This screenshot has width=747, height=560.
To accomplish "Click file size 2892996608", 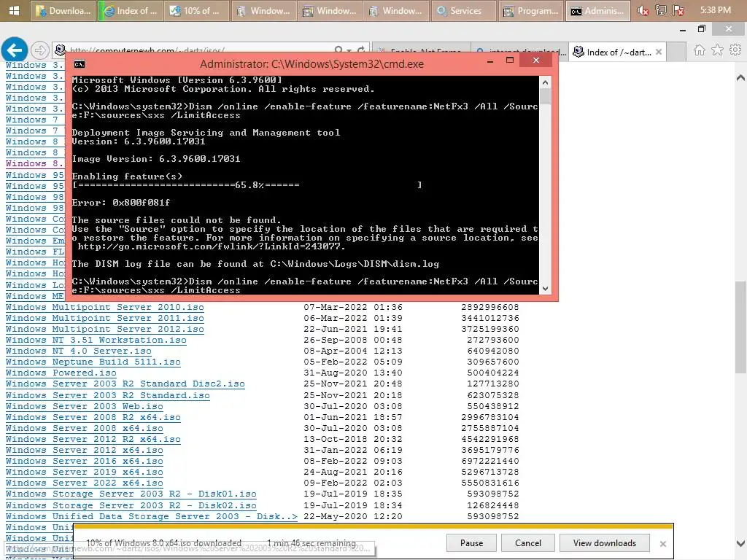I will click(489, 307).
